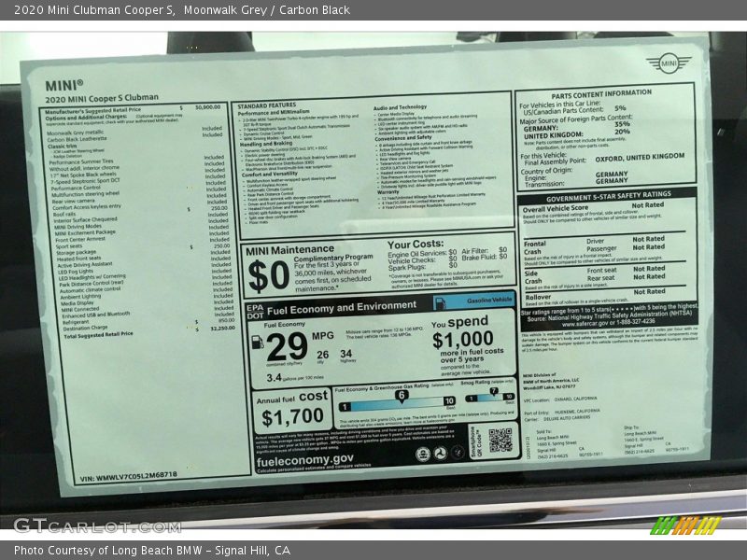
Task: Click '7-Speed Steptronic Sport DCT' row
Action: pyautogui.click(x=85, y=181)
